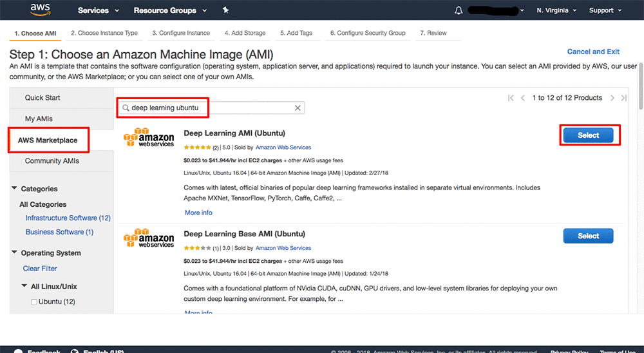The height and width of the screenshot is (353, 644).
Task: Open the Services dropdown menu
Action: pos(98,10)
